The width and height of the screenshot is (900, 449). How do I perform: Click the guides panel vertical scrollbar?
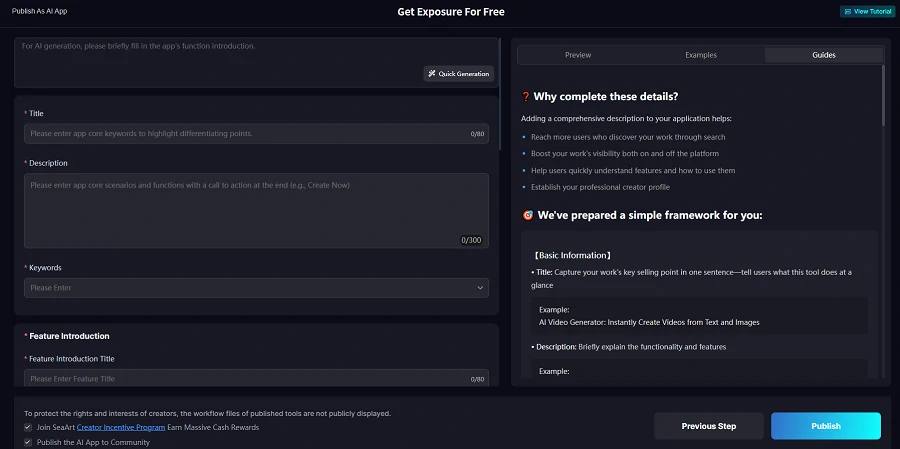coord(883,95)
